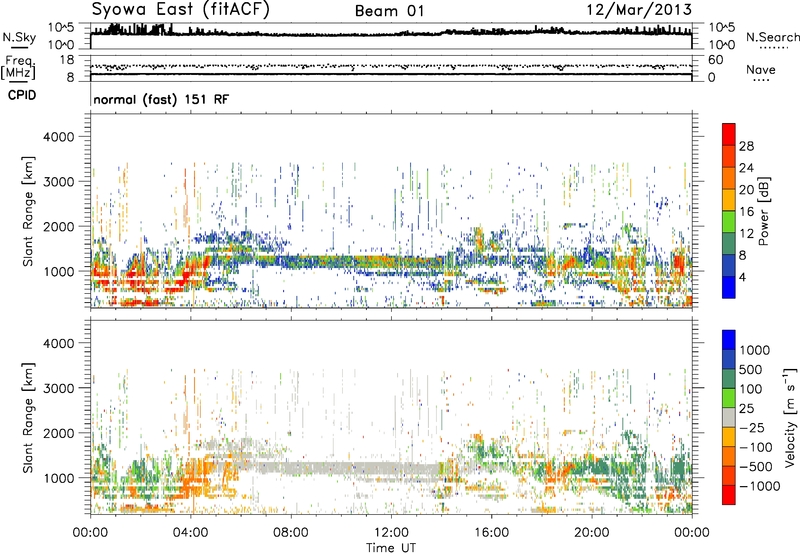Select the 'Beam 01' label
Screen dimensions: 800x554
(389, 11)
